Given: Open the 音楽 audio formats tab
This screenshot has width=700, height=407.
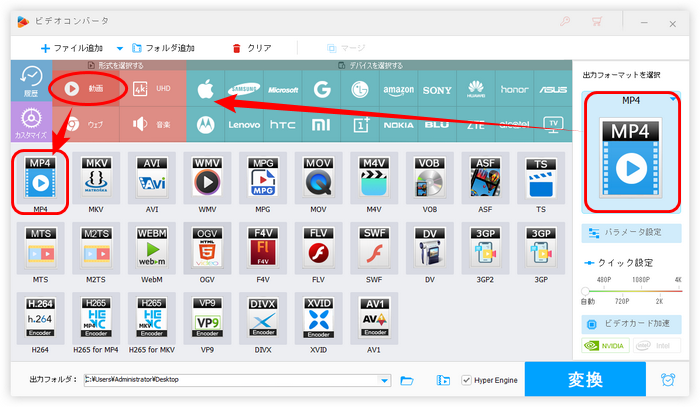Looking at the screenshot, I should coord(153,125).
